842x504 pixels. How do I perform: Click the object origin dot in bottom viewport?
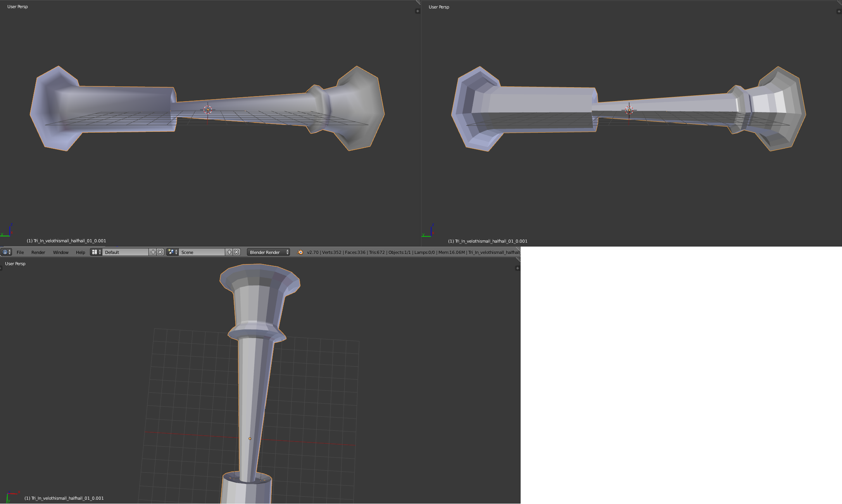250,438
